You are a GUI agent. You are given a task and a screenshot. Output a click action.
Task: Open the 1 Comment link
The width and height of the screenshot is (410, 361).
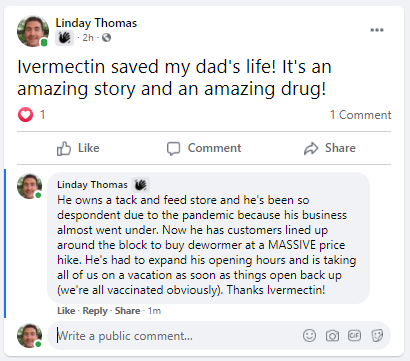pyautogui.click(x=360, y=115)
